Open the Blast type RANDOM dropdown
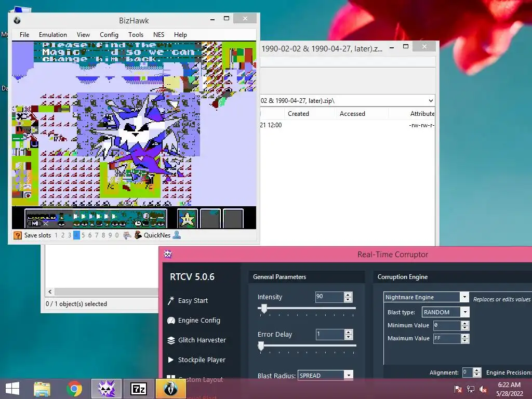Screen dimensions: 532x399 click(465, 312)
